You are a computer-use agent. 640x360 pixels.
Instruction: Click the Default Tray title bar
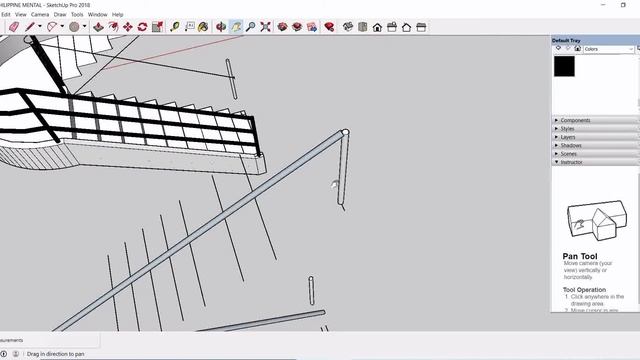pyautogui.click(x=596, y=40)
